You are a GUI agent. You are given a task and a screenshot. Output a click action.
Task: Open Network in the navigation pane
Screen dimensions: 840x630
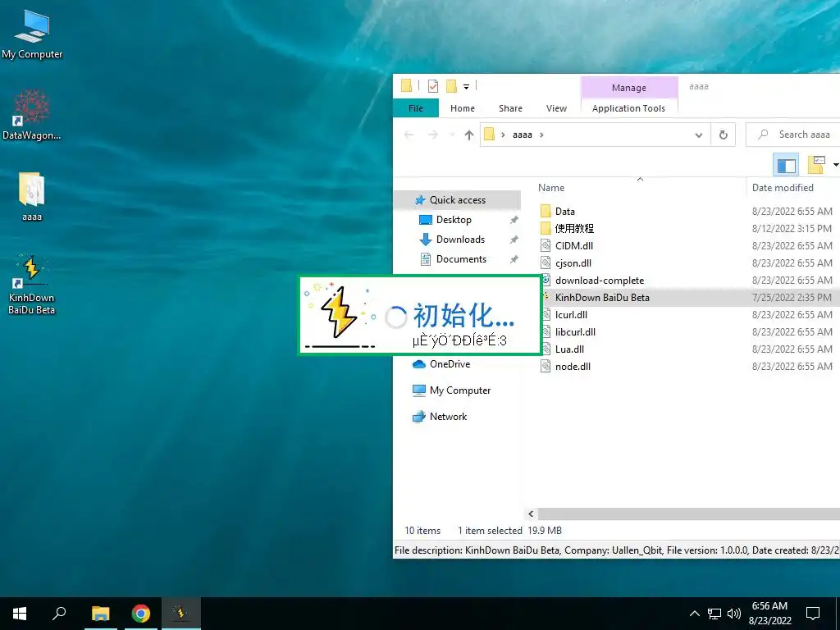[448, 417]
